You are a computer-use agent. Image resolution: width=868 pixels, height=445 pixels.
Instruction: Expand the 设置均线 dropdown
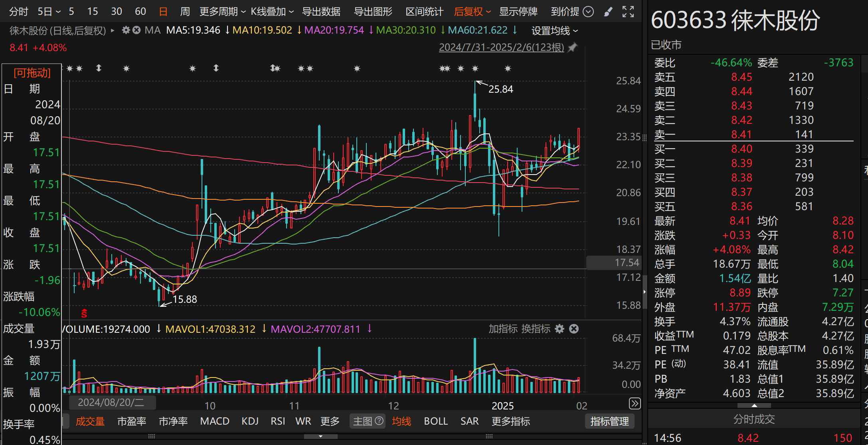coord(554,30)
